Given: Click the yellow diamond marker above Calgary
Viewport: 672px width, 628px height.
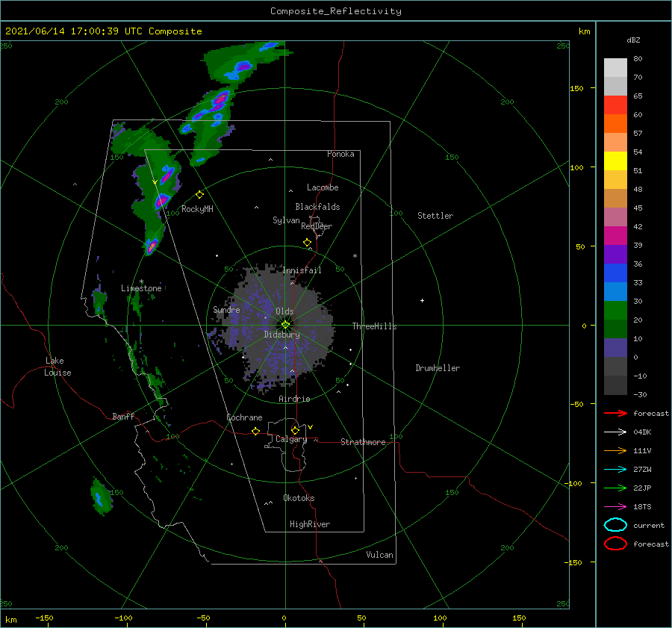Looking at the screenshot, I should (x=295, y=430).
